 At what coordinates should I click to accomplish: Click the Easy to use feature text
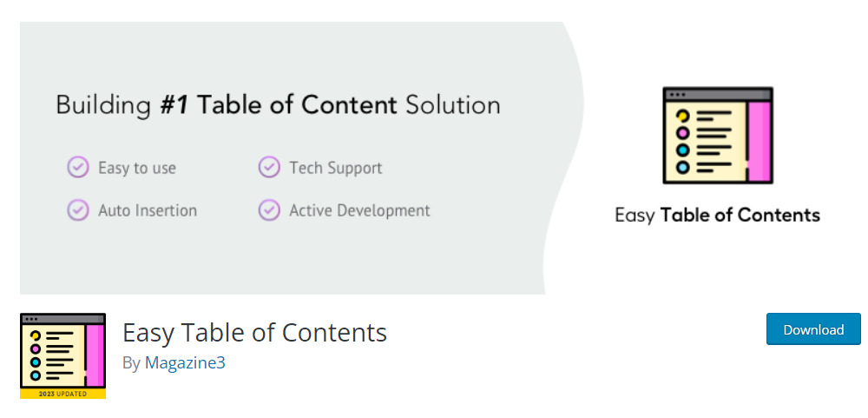(137, 168)
